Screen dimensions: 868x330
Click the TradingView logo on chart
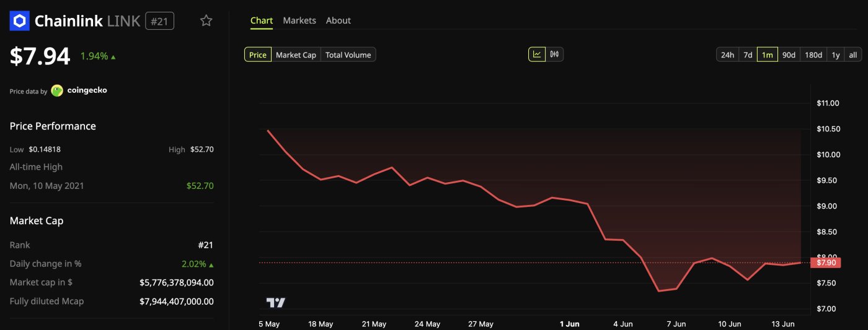[276, 303]
